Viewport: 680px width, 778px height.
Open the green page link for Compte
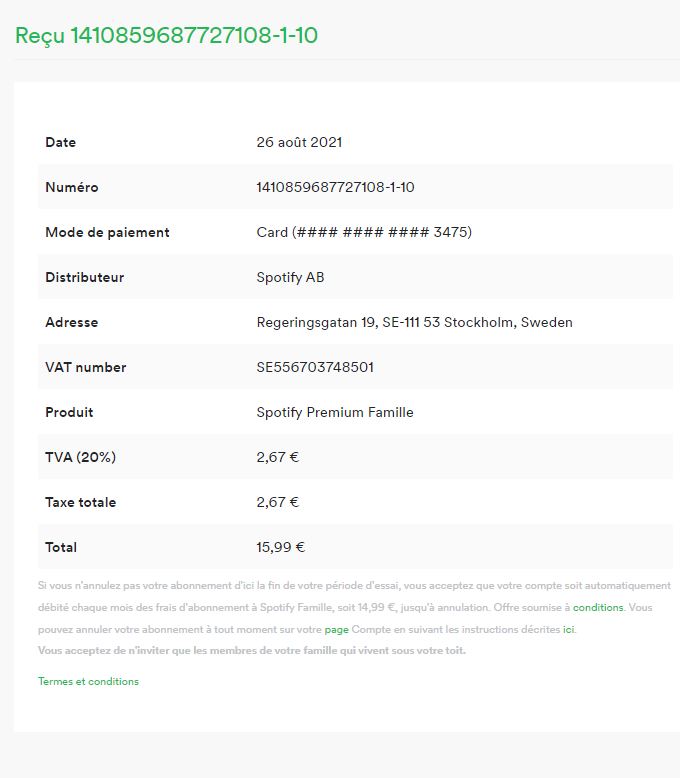coord(337,630)
